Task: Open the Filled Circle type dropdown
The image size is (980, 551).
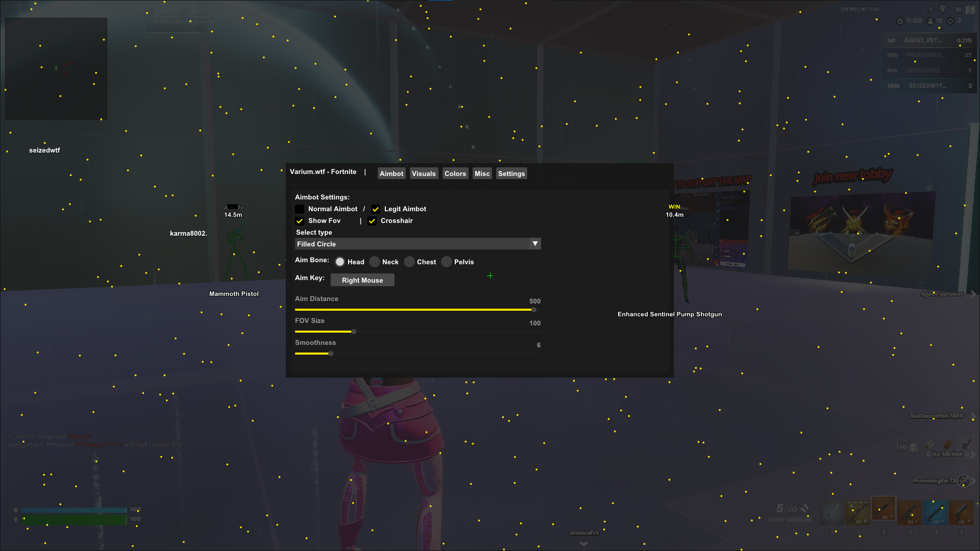Action: (x=413, y=244)
